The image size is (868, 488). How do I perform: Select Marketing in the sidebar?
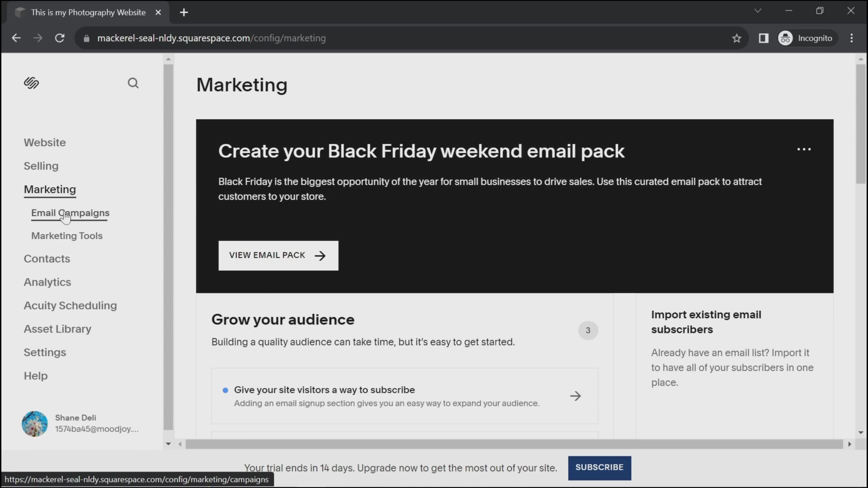[x=50, y=189]
